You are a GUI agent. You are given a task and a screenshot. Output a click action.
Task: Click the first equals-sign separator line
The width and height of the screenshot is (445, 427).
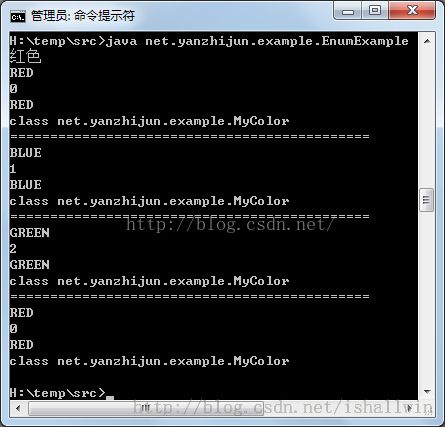coord(190,137)
